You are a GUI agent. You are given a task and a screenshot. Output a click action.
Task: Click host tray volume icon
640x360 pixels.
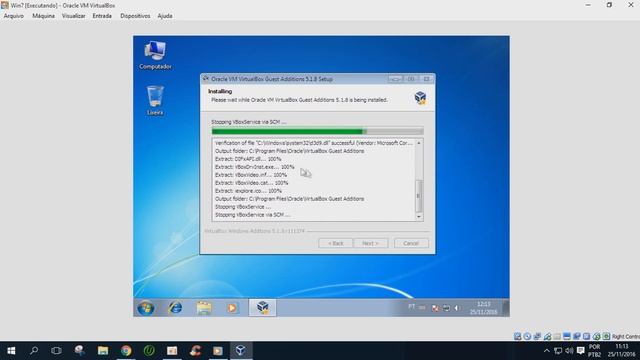[x=569, y=351]
